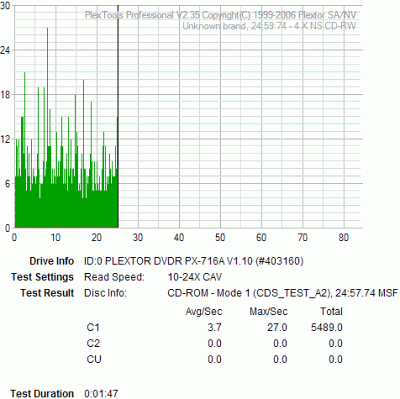Click the C2 Total value 0.0
This screenshot has width=400, height=399.
pyautogui.click(x=335, y=343)
